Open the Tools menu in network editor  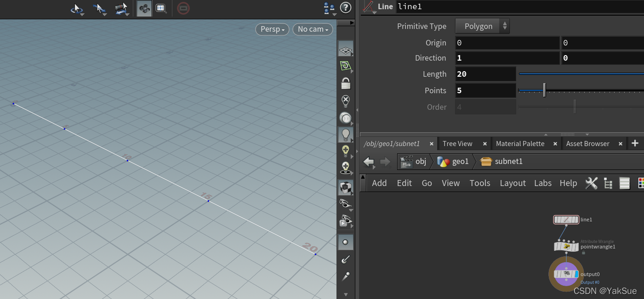coord(480,183)
